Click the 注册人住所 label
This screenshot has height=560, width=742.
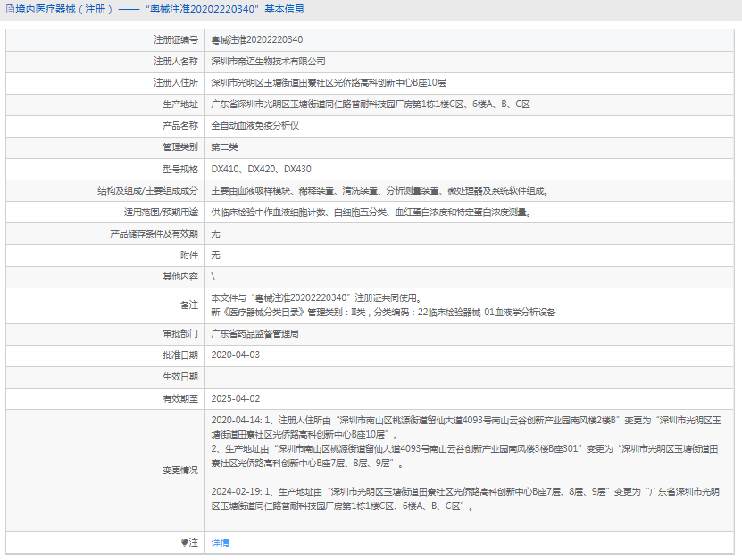[x=176, y=83]
